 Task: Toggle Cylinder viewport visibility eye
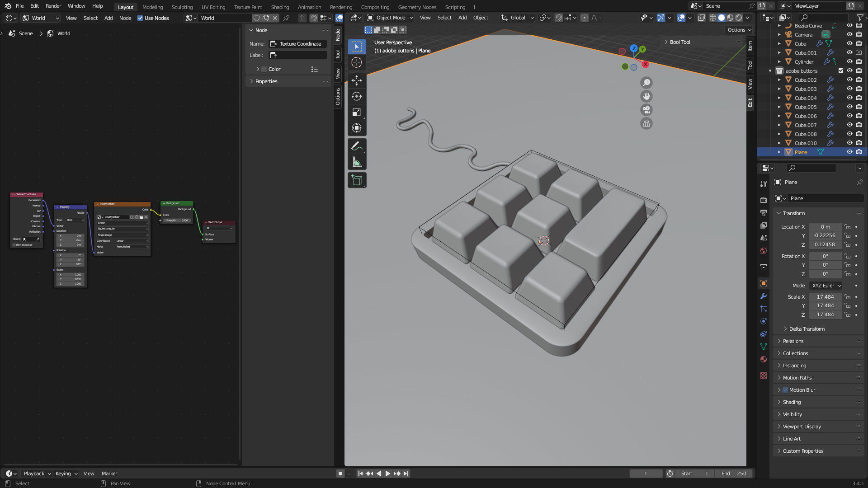point(849,62)
